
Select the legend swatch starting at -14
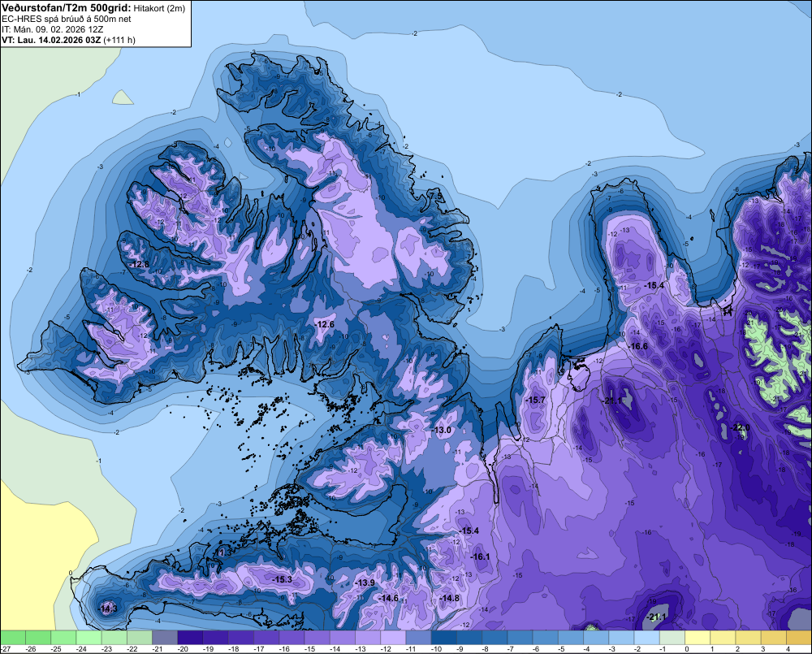tap(343, 637)
